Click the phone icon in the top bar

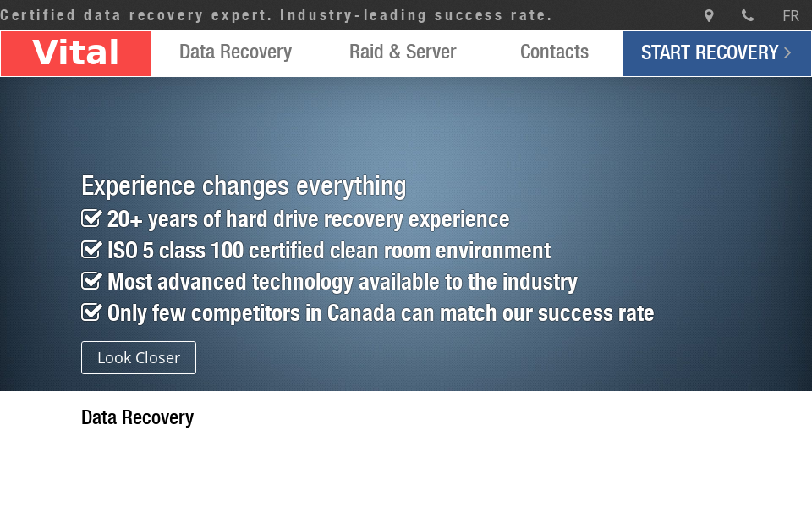747,15
